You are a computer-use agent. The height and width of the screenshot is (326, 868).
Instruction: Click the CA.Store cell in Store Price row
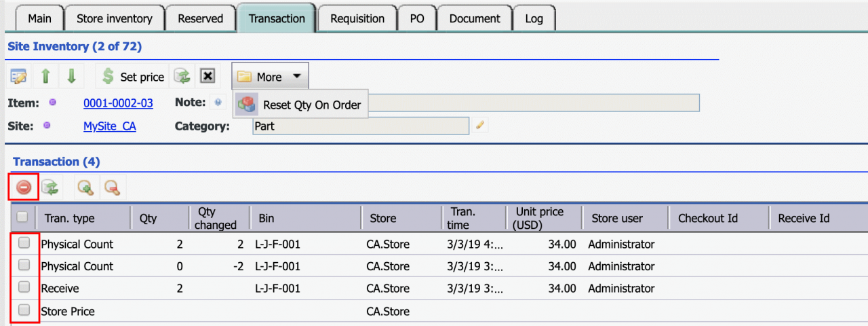click(x=388, y=312)
